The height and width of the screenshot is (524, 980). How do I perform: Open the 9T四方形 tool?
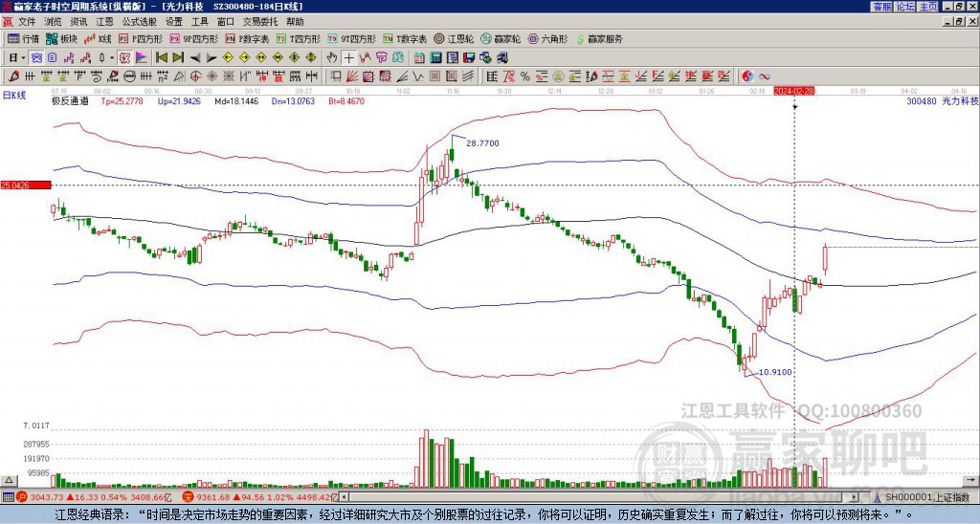click(x=351, y=38)
